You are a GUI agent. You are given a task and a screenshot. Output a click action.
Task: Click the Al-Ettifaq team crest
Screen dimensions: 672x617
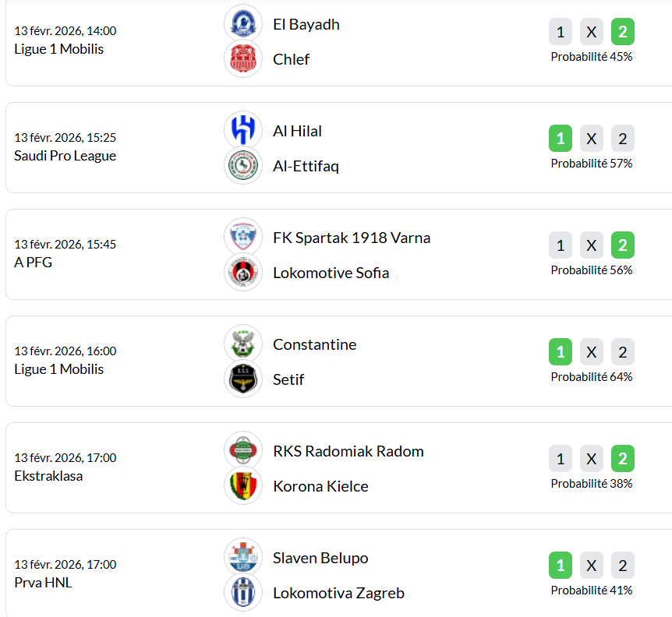pos(243,166)
